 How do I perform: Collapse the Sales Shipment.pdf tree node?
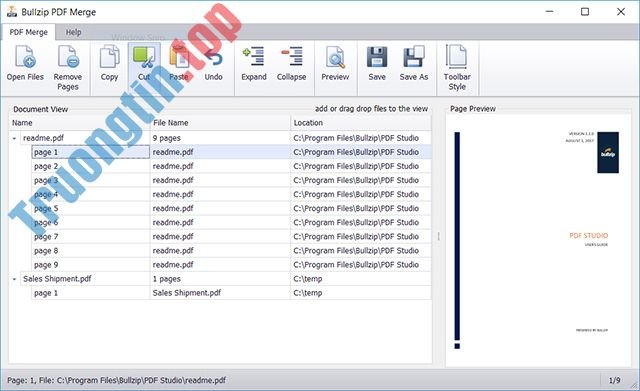(x=14, y=279)
